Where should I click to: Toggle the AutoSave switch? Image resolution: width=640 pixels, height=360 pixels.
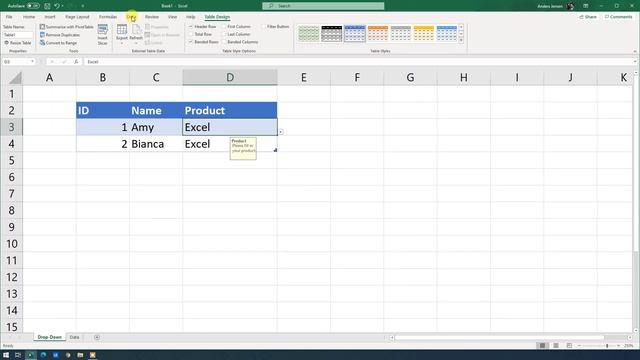click(33, 6)
